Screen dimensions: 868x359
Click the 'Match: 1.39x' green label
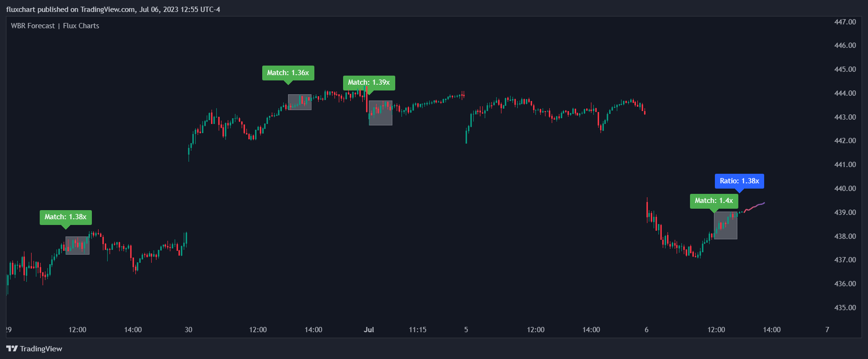pos(369,82)
